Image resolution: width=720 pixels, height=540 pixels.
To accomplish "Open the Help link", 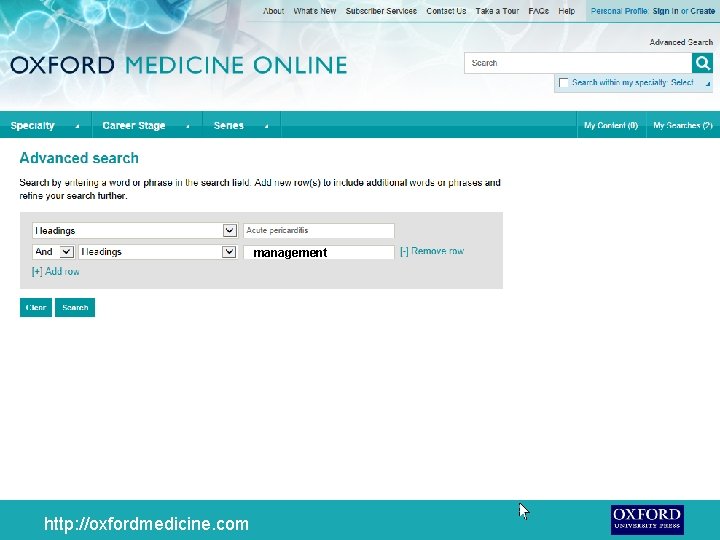I will [x=567, y=11].
